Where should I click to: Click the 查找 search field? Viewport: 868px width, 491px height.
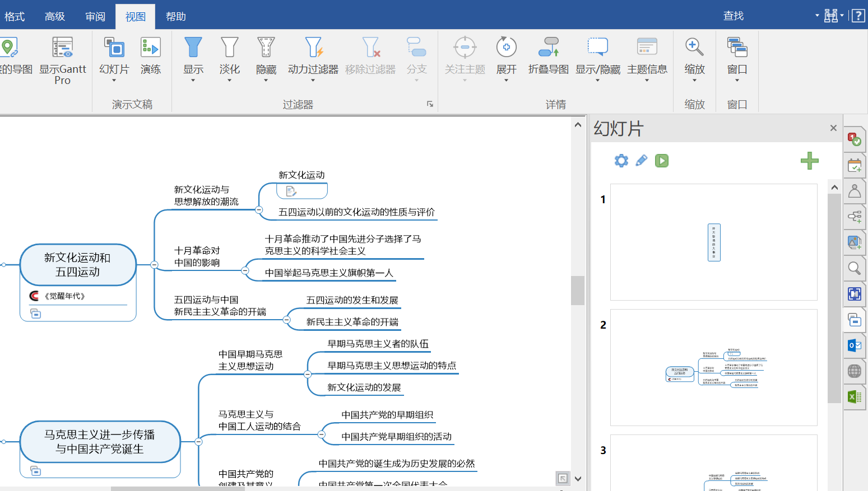[768, 16]
